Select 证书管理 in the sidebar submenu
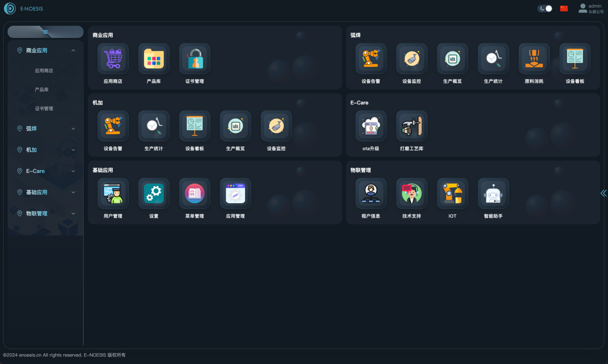Viewport: 608px width, 364px height. point(44,109)
